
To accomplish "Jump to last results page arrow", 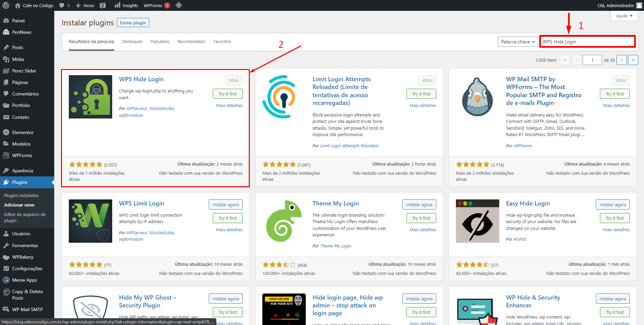I will [x=633, y=60].
